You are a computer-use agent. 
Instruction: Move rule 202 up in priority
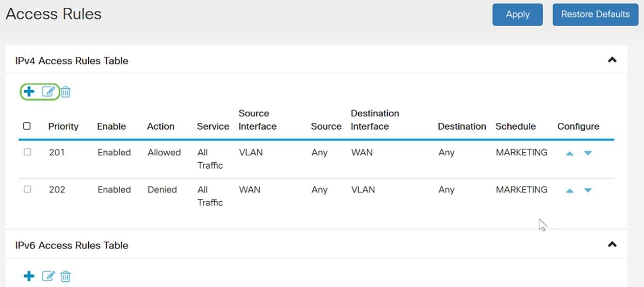tap(570, 190)
